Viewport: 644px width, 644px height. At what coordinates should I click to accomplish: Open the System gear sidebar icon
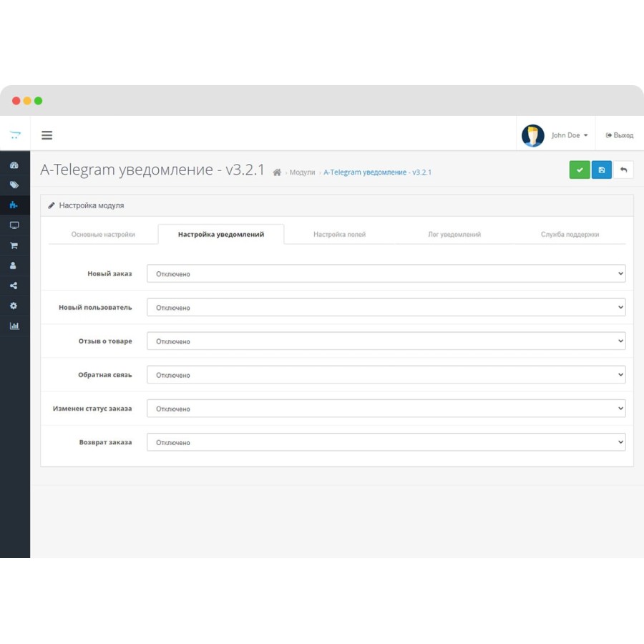point(14,306)
